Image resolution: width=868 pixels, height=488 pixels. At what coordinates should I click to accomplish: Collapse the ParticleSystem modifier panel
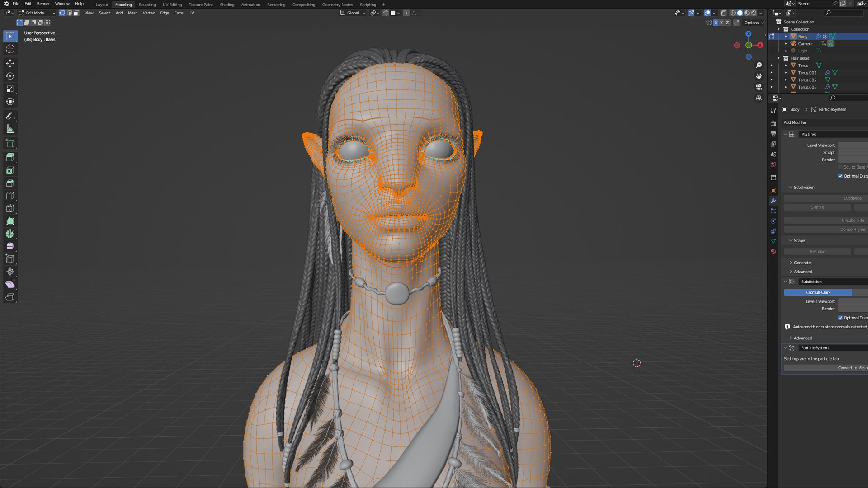click(785, 348)
